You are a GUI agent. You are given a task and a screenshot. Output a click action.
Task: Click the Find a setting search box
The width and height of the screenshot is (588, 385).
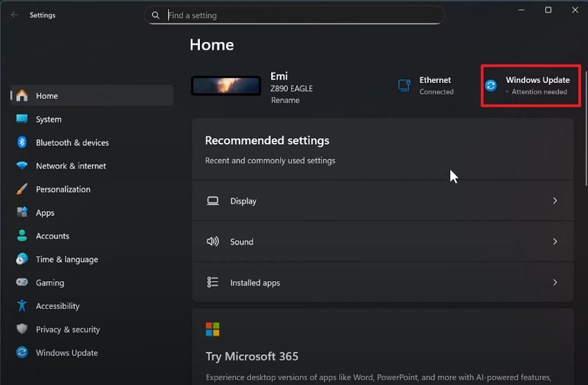click(x=297, y=15)
